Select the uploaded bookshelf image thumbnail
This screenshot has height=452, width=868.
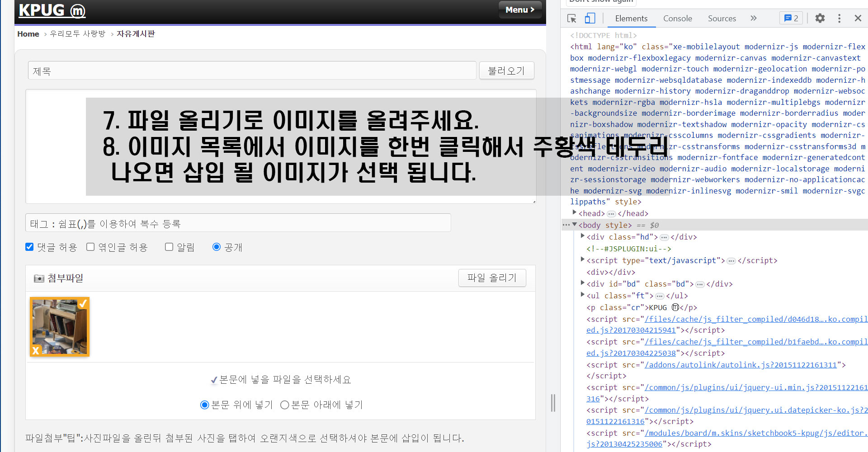[60, 327]
